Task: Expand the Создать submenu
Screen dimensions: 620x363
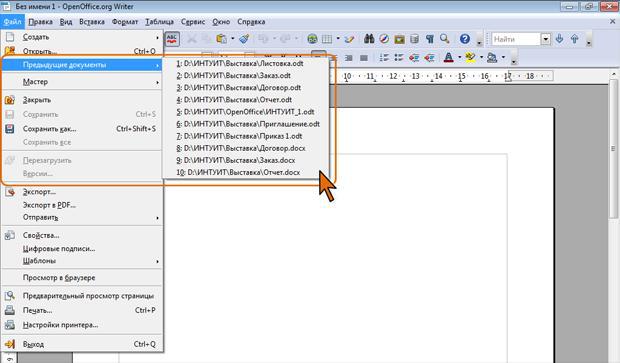Action: tap(82, 37)
